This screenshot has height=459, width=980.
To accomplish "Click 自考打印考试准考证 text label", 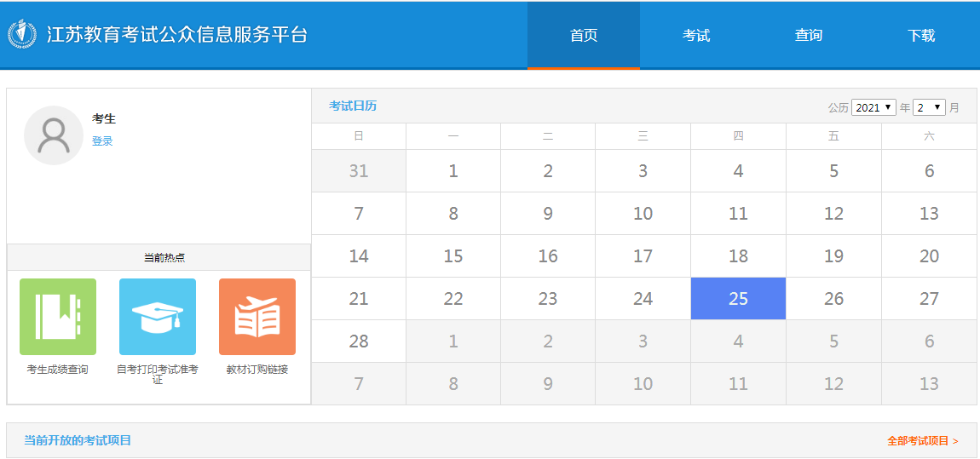I will 158,374.
